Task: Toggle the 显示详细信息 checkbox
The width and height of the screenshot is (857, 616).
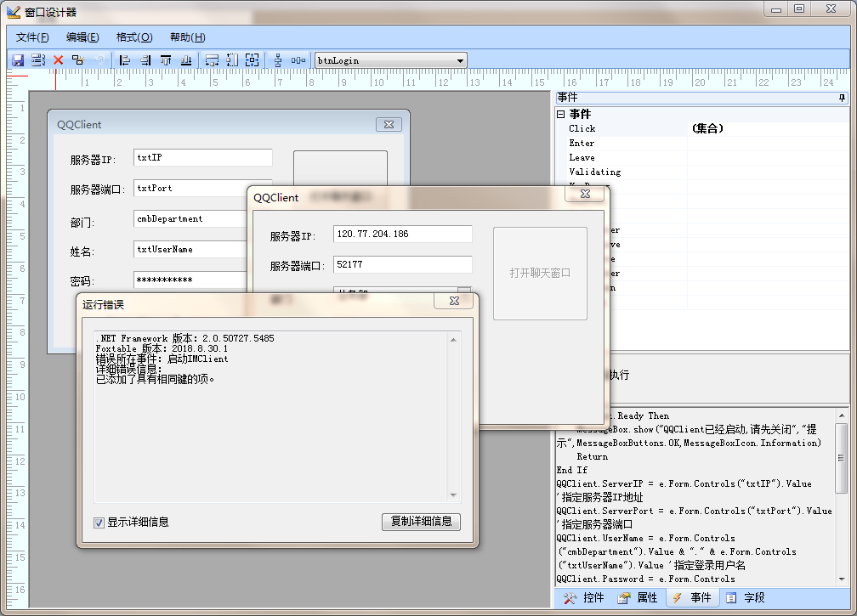Action: point(99,523)
